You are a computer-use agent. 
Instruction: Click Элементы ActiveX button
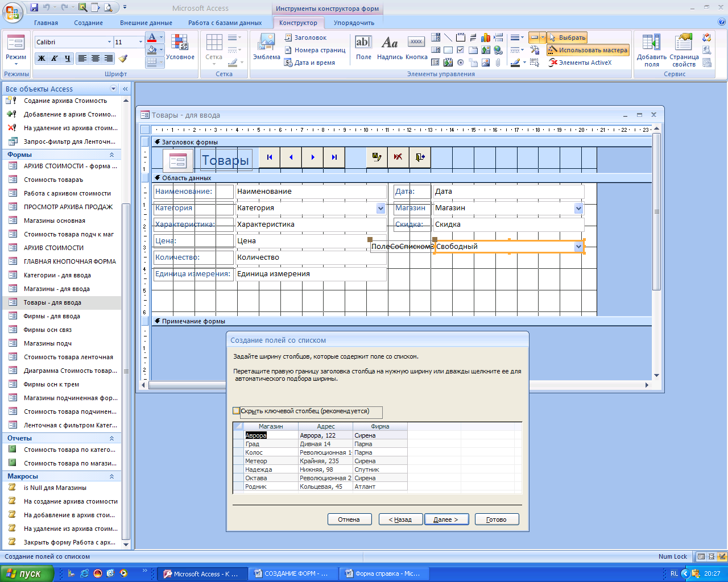580,63
